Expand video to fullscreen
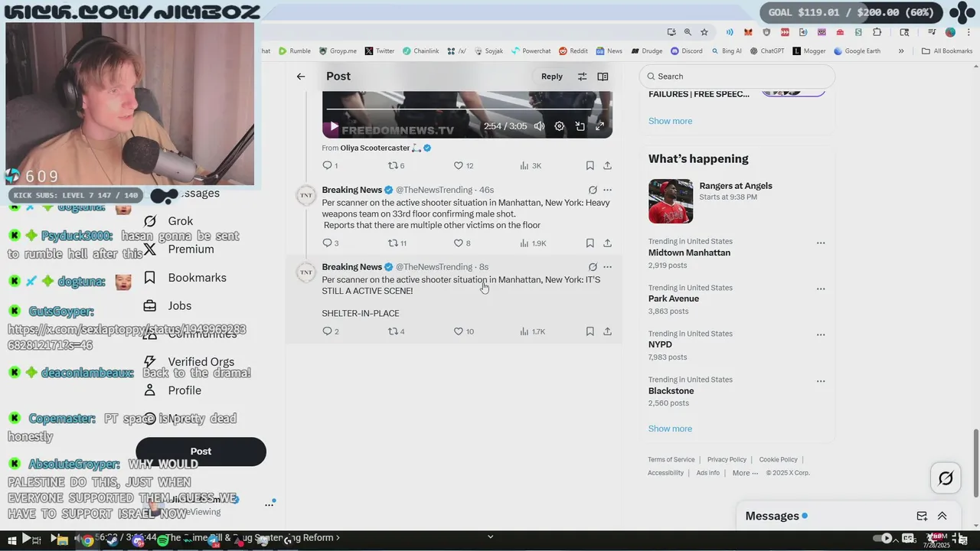 pyautogui.click(x=600, y=126)
